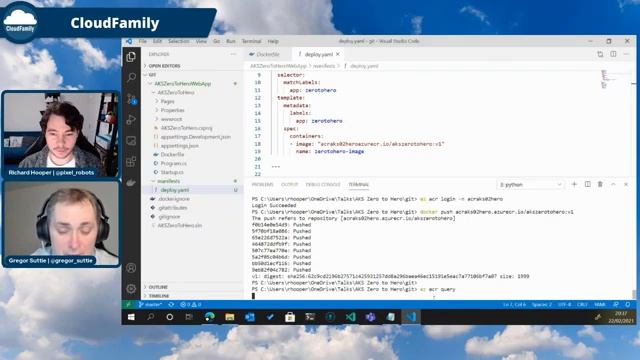The width and height of the screenshot is (640, 360).
Task: Open the Run and Debug view icon
Action: tap(131, 120)
